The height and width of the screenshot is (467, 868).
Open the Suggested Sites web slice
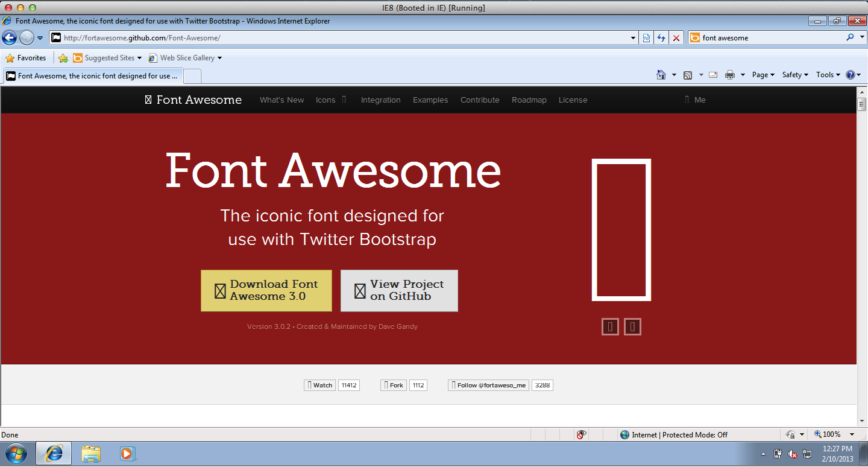[107, 58]
